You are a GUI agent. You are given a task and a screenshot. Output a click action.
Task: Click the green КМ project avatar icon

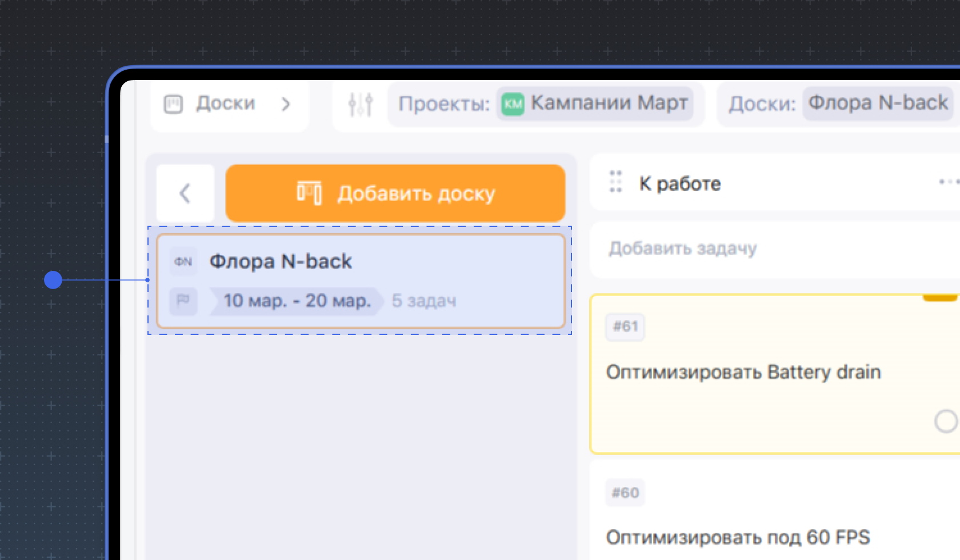513,103
